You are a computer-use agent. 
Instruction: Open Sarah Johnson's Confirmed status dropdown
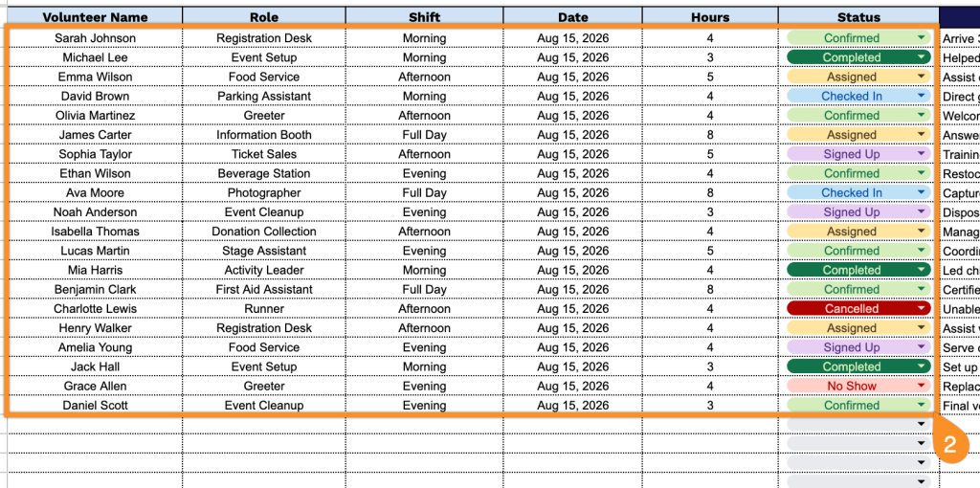[858, 38]
